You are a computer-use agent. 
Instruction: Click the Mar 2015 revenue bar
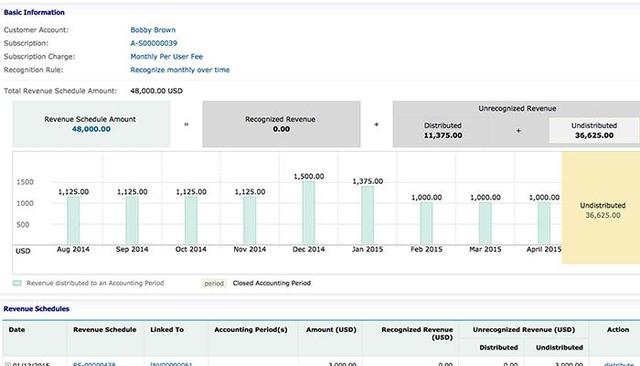(x=485, y=224)
